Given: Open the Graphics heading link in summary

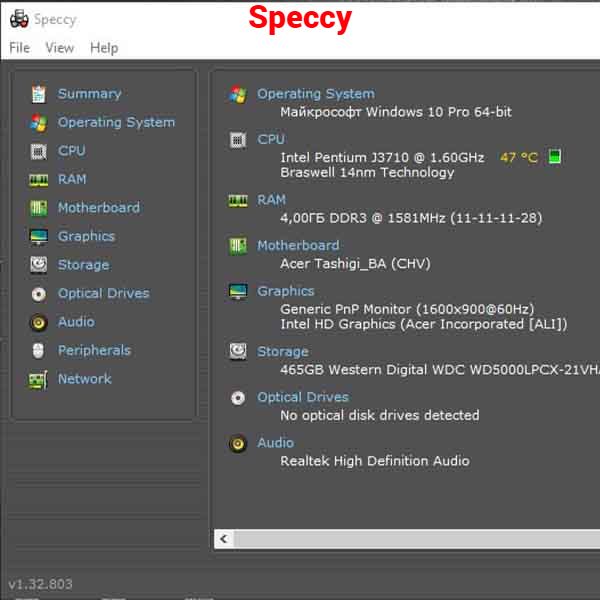Looking at the screenshot, I should coord(285,291).
